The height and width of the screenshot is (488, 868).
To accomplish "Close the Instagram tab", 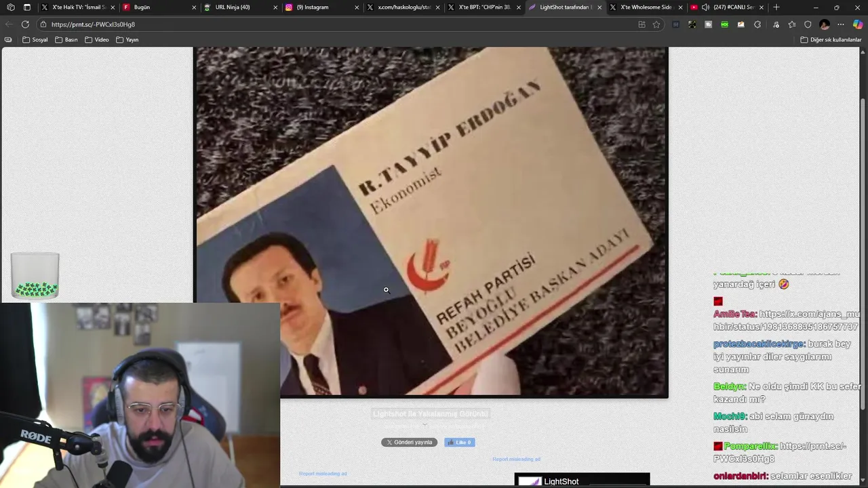I will 357,7.
